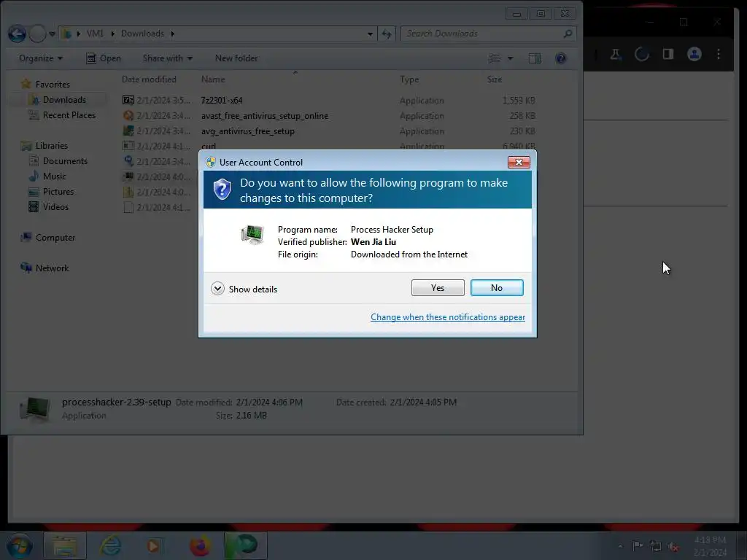Image resolution: width=747 pixels, height=560 pixels.
Task: Close the User Account Control dialog
Action: tap(519, 163)
